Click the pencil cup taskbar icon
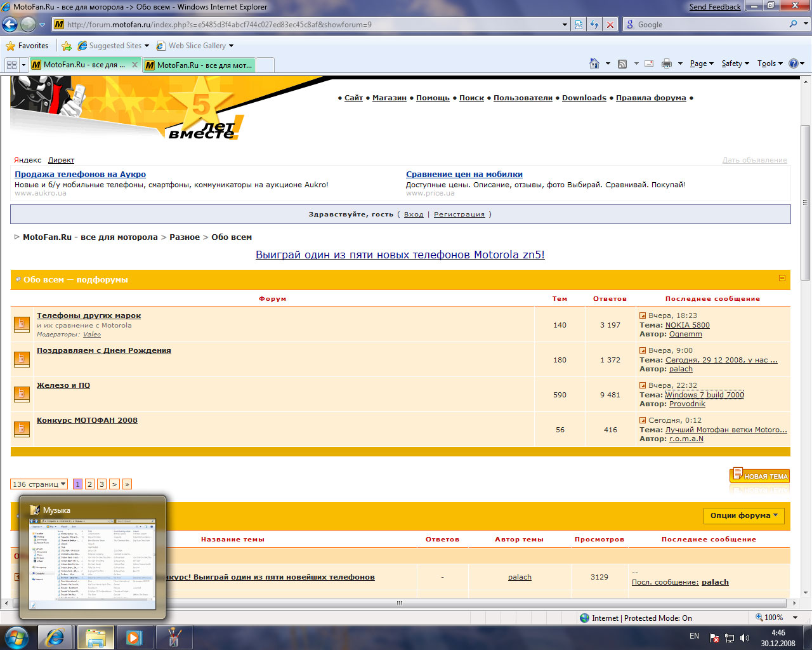Image resolution: width=812 pixels, height=650 pixels. tap(173, 637)
